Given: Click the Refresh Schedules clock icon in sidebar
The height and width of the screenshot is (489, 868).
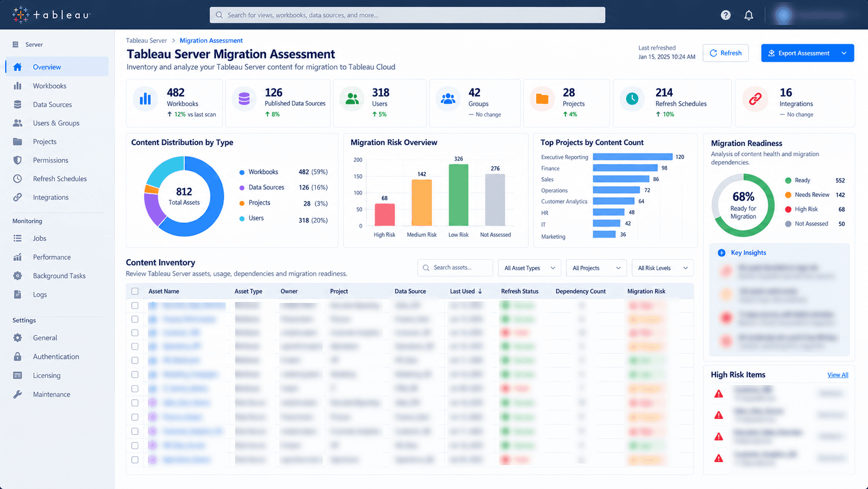Looking at the screenshot, I should click(18, 179).
